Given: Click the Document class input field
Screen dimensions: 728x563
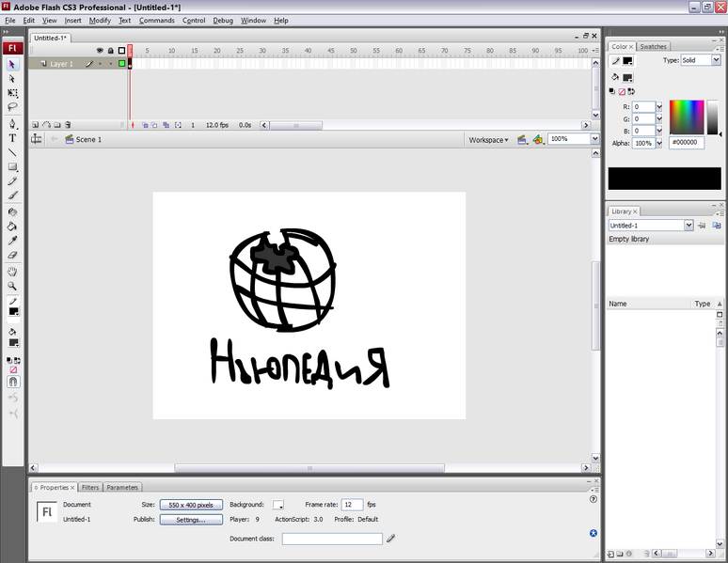Looking at the screenshot, I should (x=332, y=539).
